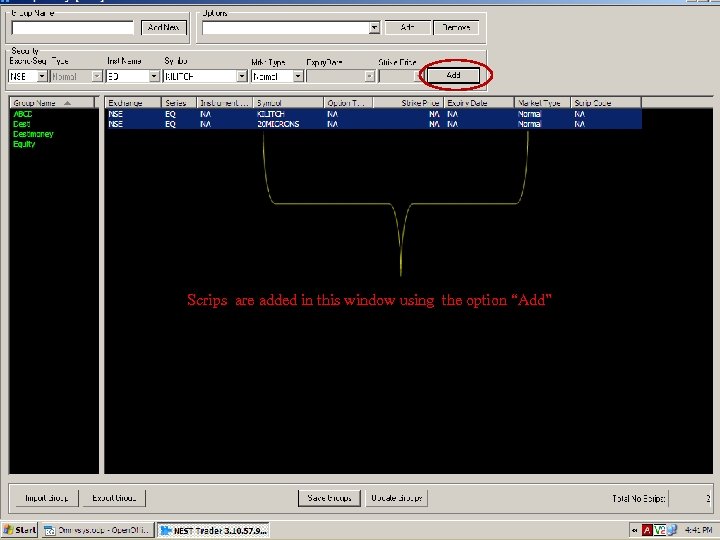Click the Option Type column header
The width and height of the screenshot is (720, 540).
click(x=349, y=103)
